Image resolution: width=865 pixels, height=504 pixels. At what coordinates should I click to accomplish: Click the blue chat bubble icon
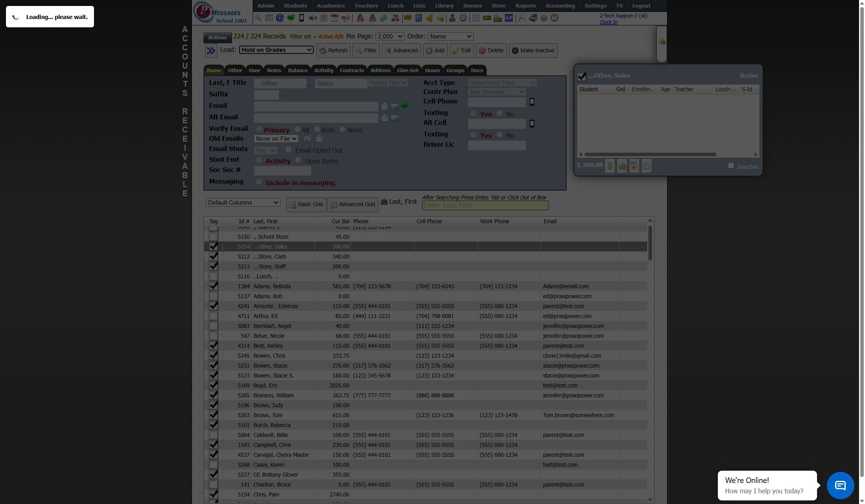pos(840,485)
